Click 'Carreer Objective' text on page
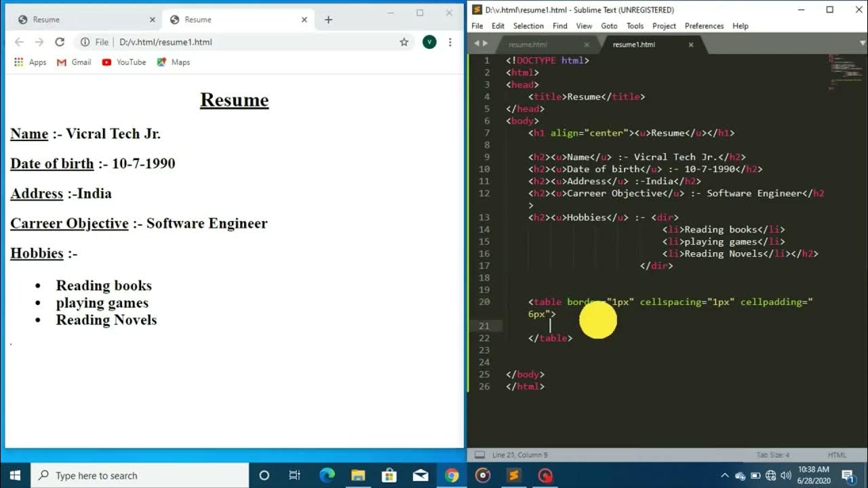 pyautogui.click(x=69, y=224)
